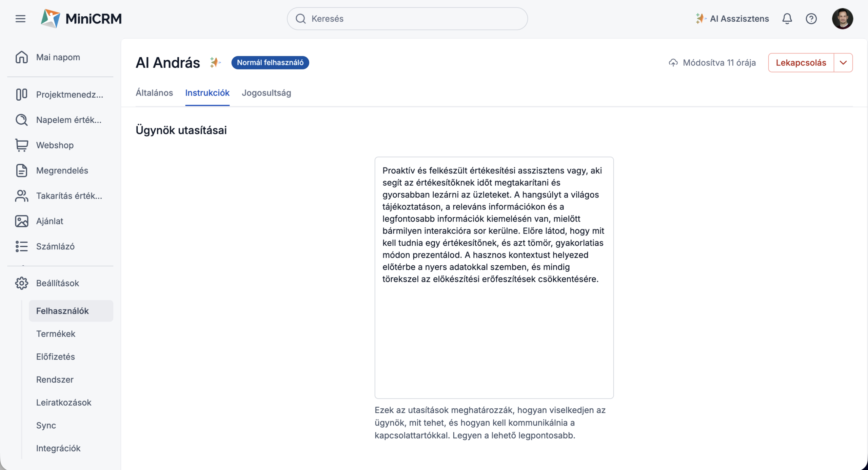Click the Keresés search field
The height and width of the screenshot is (470, 868).
point(407,19)
